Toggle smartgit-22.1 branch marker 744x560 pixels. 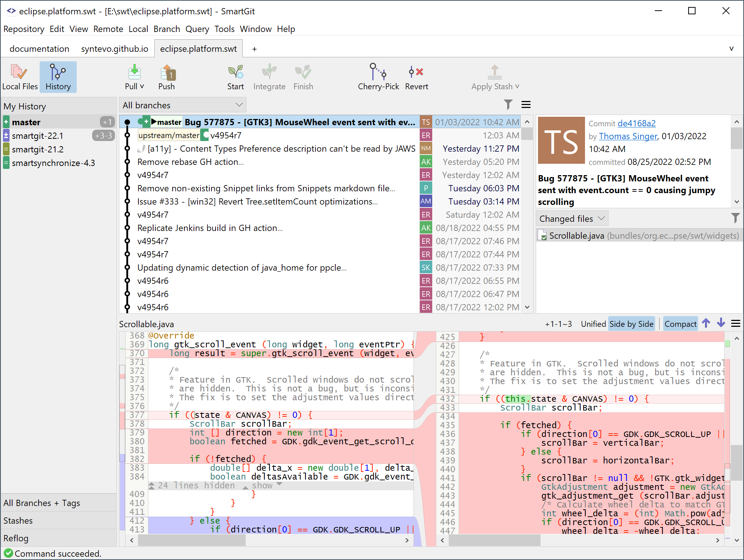pos(6,136)
